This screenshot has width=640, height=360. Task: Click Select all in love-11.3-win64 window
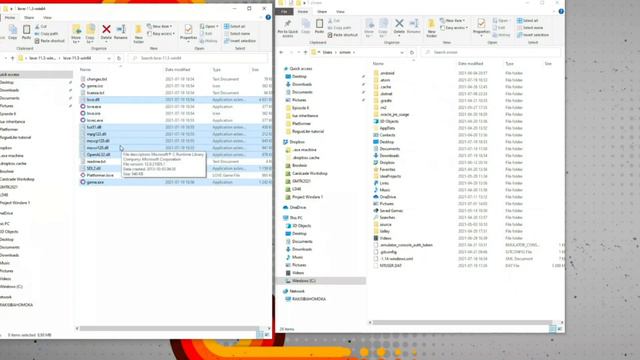coord(235,26)
